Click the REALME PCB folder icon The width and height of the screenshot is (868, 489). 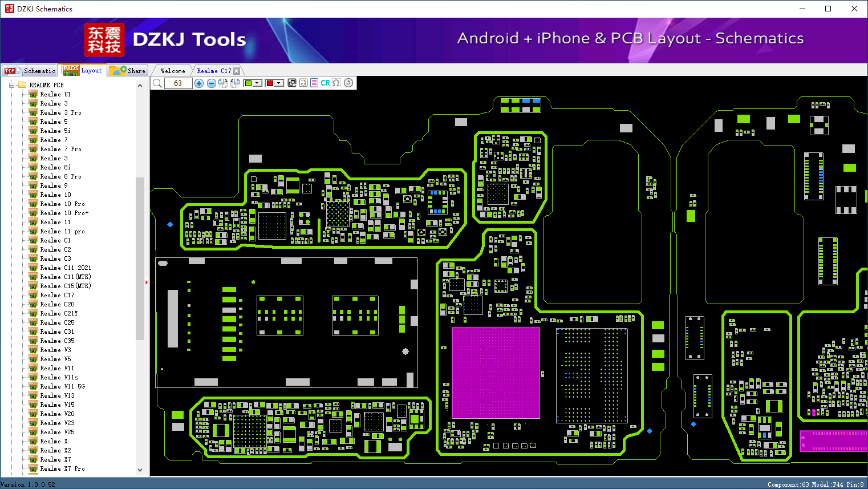(x=22, y=85)
